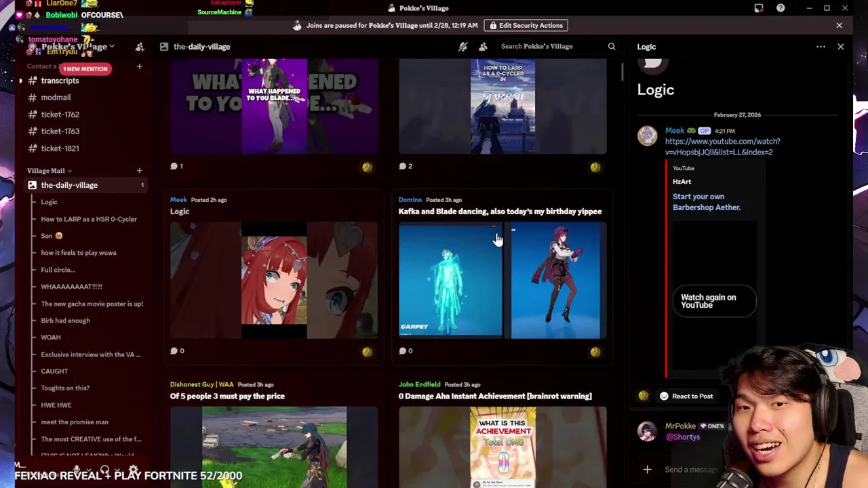Open the 0 Damage Aha achievement post thumbnail
This screenshot has width=868, height=488.
pyautogui.click(x=502, y=447)
